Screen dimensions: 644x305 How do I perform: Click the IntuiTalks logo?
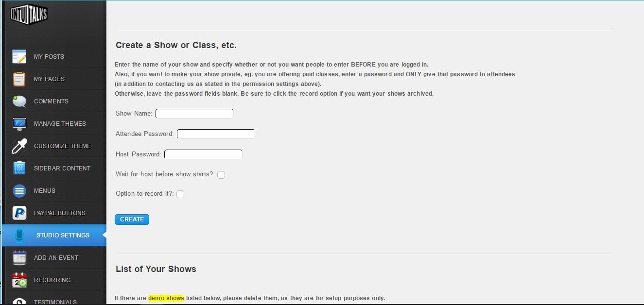pyautogui.click(x=29, y=14)
